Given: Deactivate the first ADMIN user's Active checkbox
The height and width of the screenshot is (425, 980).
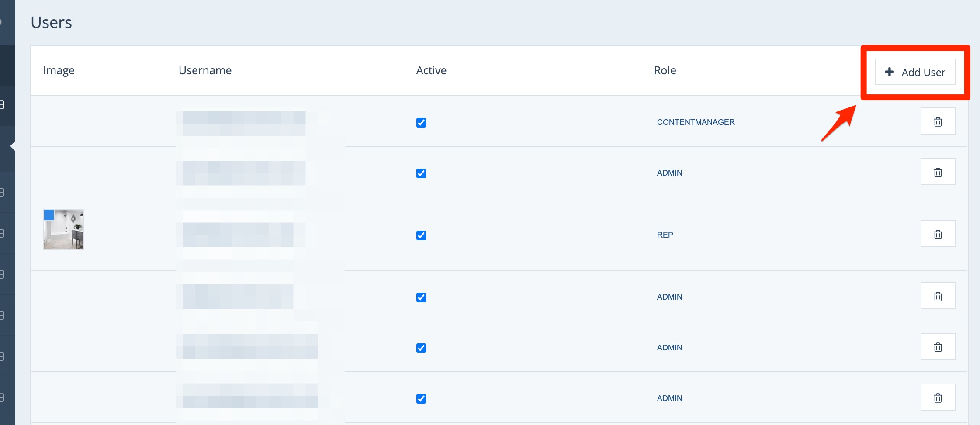Looking at the screenshot, I should click(421, 173).
